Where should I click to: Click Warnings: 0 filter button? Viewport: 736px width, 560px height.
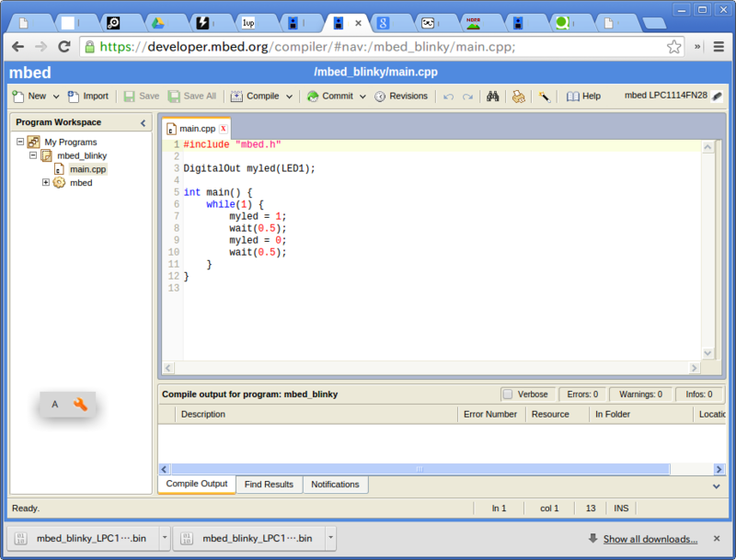click(x=640, y=394)
